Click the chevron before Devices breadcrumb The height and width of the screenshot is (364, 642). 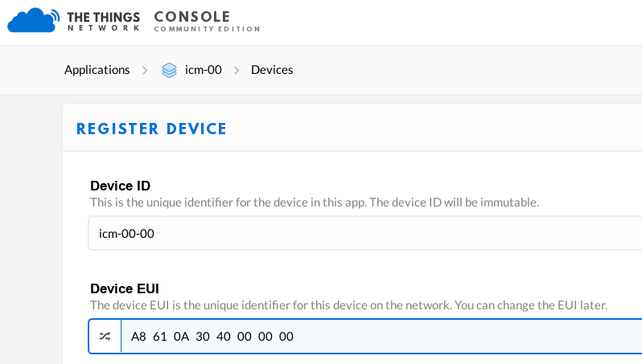coord(237,70)
